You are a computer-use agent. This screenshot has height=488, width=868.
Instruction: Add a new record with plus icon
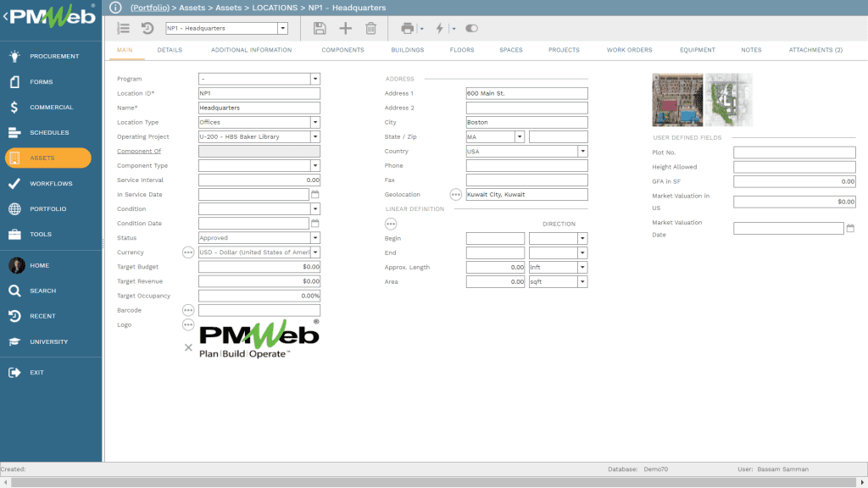[346, 28]
